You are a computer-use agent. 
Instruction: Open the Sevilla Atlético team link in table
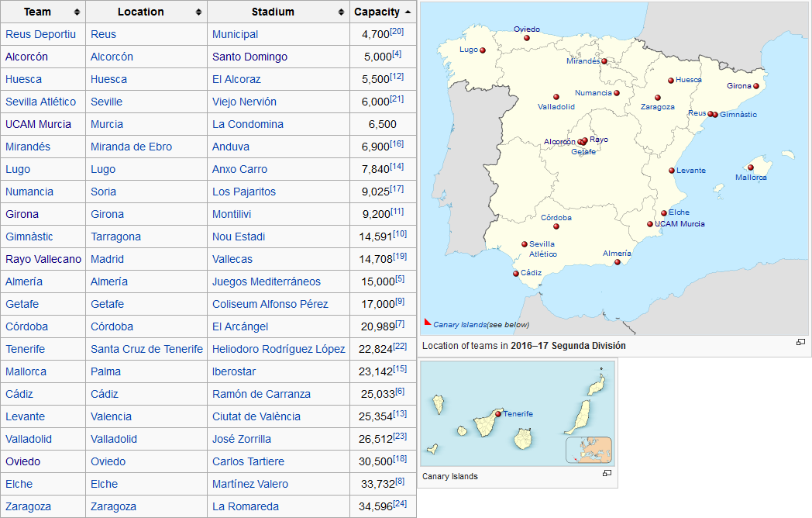click(40, 102)
